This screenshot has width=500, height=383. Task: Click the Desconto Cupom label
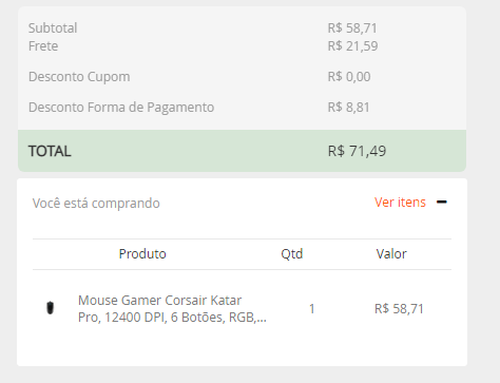(79, 77)
